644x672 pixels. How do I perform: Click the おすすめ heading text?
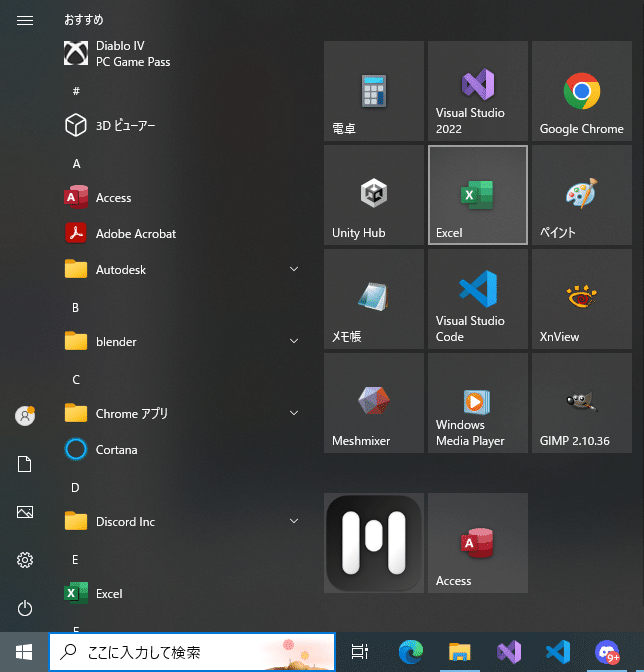[84, 20]
